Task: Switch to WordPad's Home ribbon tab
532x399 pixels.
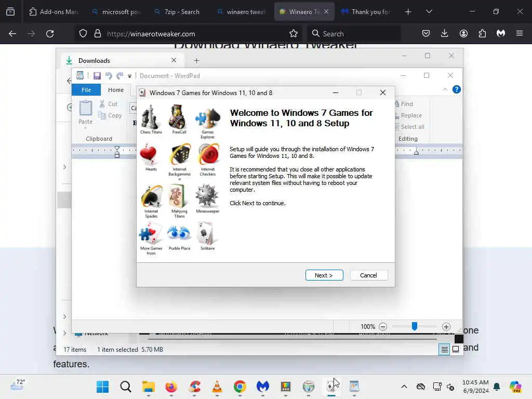Action: [116, 90]
